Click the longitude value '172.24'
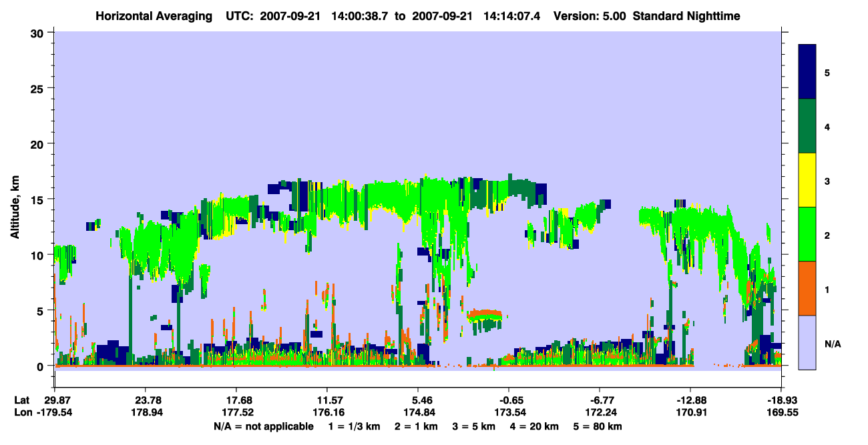The width and height of the screenshot is (868, 445). click(x=600, y=412)
